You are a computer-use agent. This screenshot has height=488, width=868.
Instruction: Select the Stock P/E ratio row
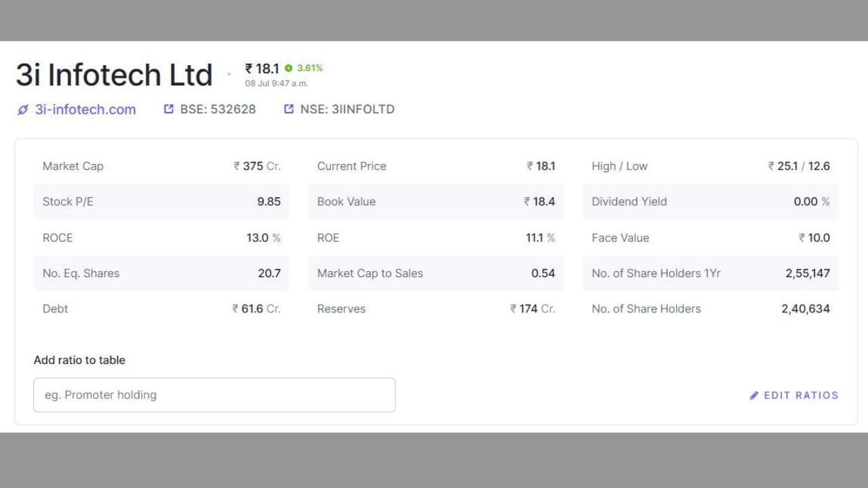click(x=161, y=201)
